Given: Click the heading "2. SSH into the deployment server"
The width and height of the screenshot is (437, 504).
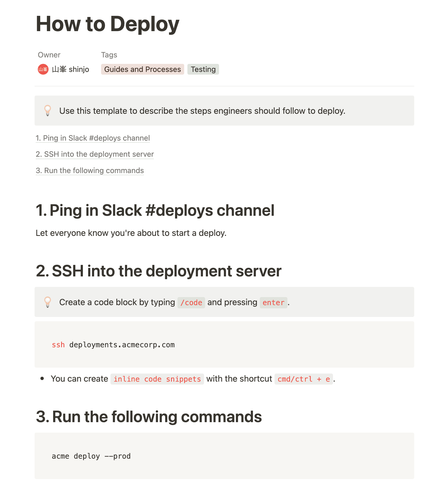Looking at the screenshot, I should click(x=158, y=271).
